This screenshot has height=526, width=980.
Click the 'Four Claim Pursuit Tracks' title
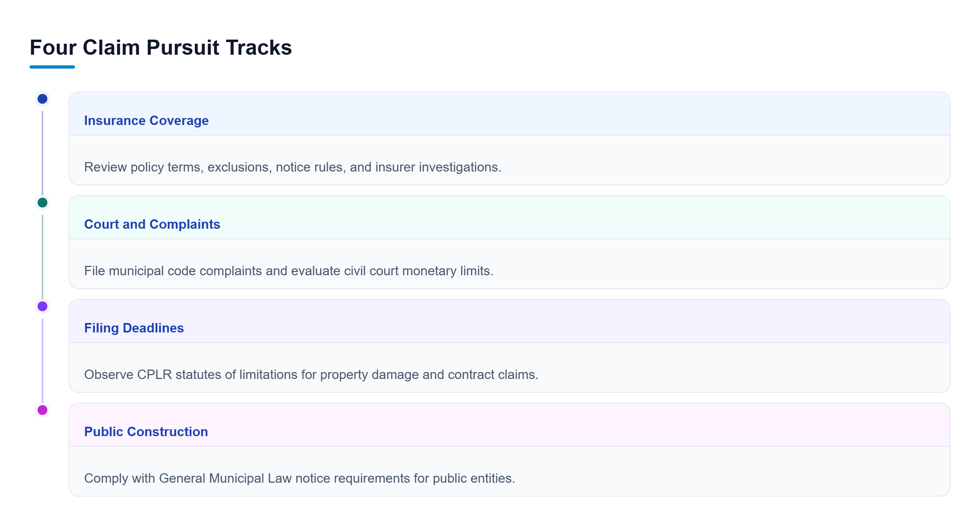pyautogui.click(x=161, y=47)
